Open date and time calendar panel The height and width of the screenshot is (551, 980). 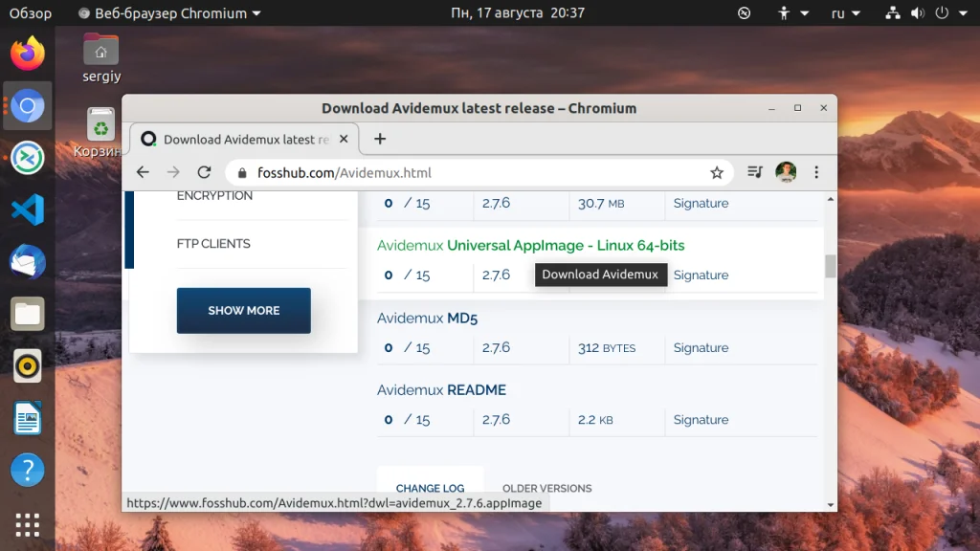[x=518, y=13]
